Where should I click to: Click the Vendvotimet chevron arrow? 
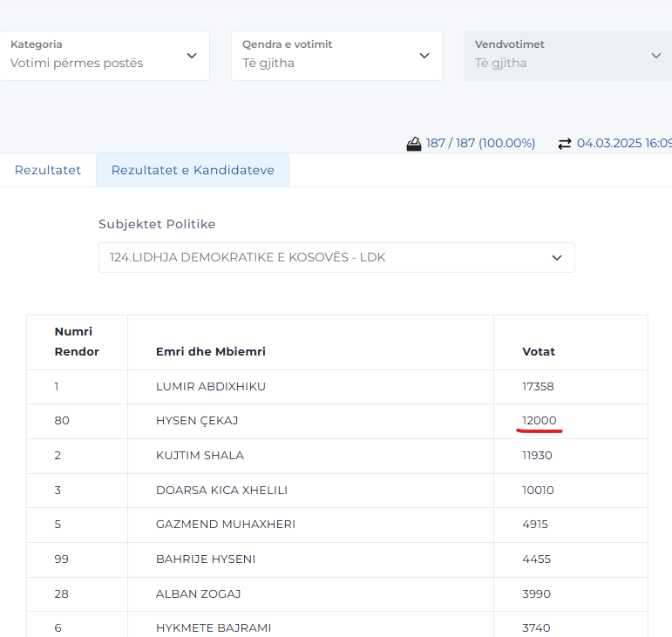656,56
